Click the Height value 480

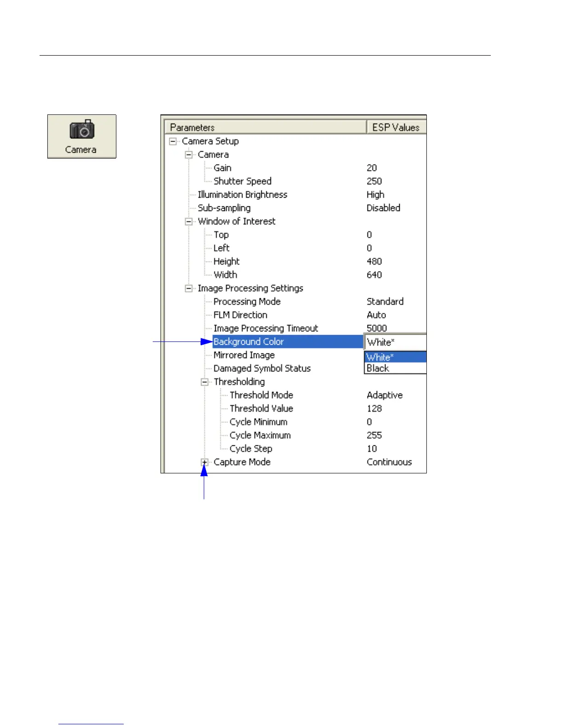[x=374, y=262]
